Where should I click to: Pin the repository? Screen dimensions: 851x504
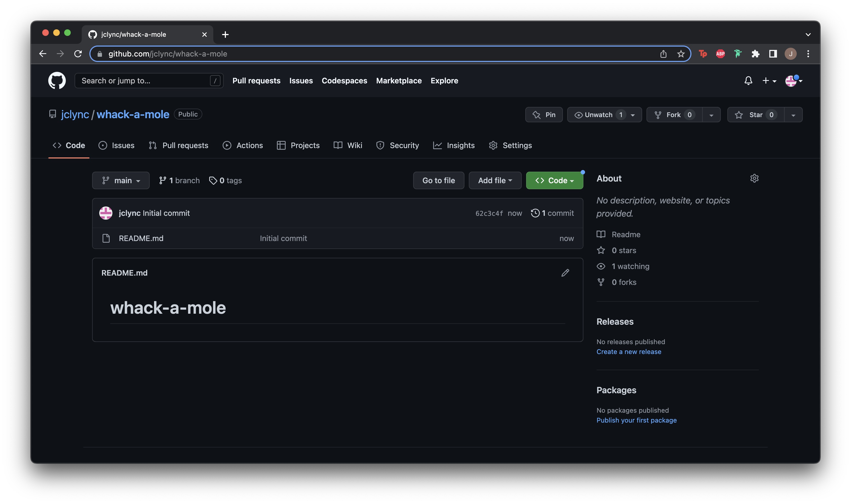click(x=544, y=115)
